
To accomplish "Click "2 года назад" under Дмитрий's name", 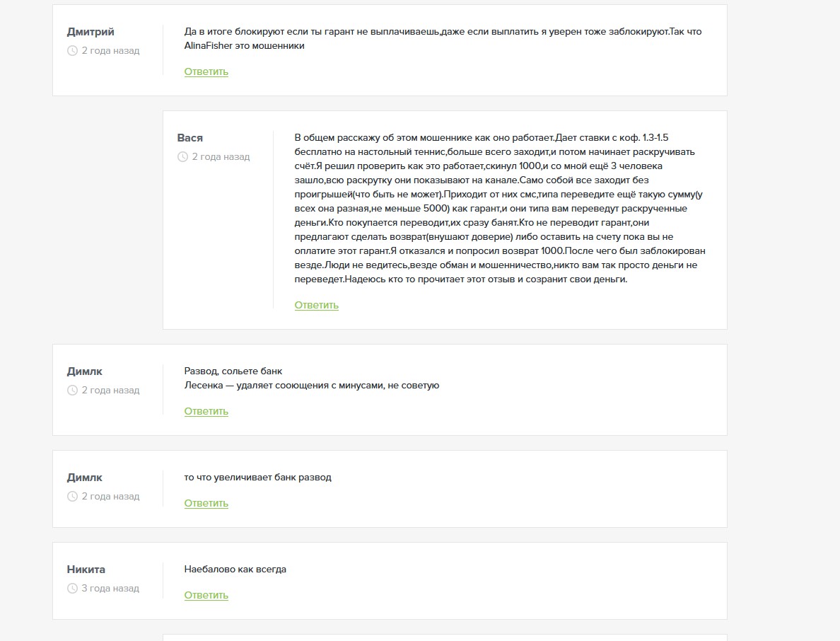I will pos(110,51).
